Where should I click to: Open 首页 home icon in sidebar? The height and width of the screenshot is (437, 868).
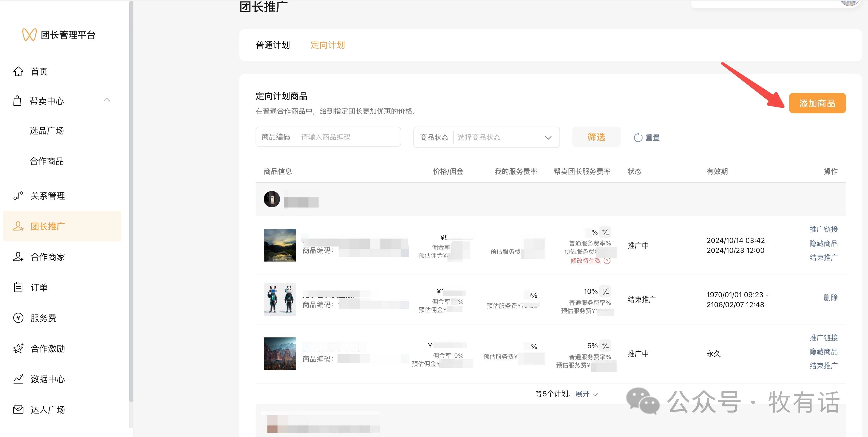(x=18, y=71)
